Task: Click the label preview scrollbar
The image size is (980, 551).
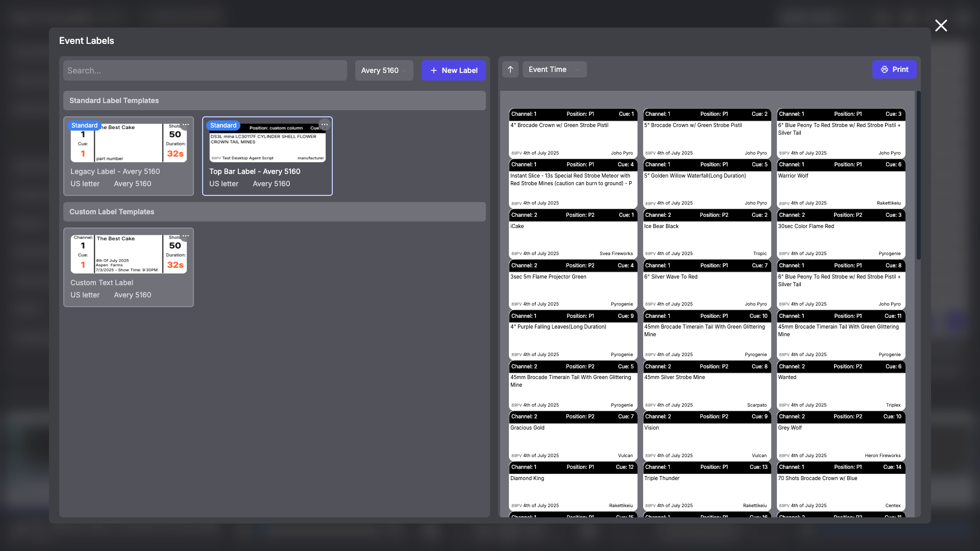Action: pyautogui.click(x=918, y=175)
